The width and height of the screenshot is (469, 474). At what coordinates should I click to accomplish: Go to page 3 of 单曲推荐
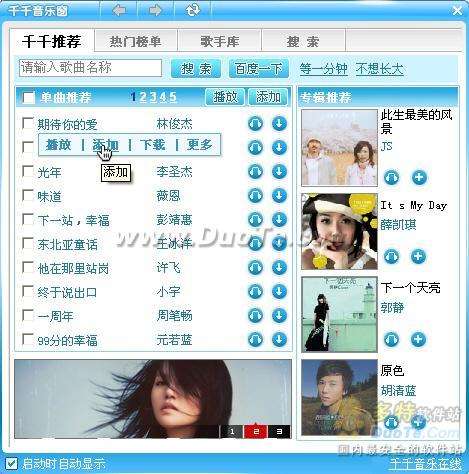pyautogui.click(x=153, y=97)
